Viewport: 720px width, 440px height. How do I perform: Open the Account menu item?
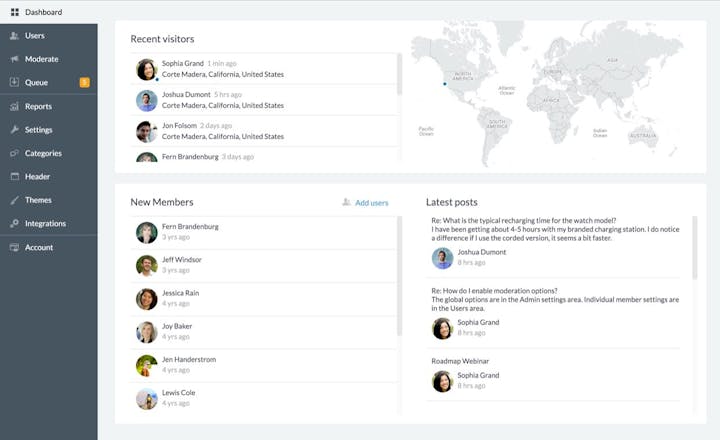pyautogui.click(x=39, y=247)
